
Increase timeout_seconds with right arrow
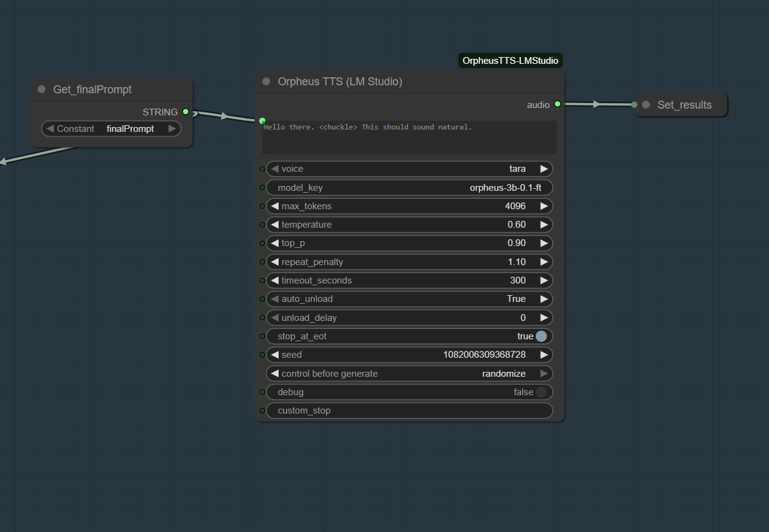tap(544, 280)
